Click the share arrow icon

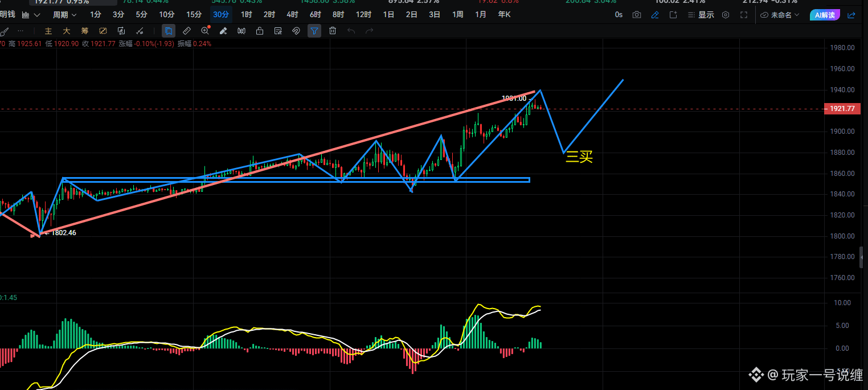(x=851, y=15)
